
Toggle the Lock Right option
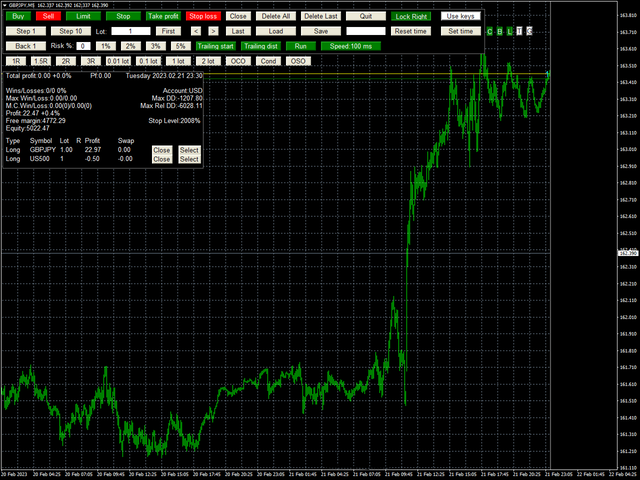(x=411, y=17)
